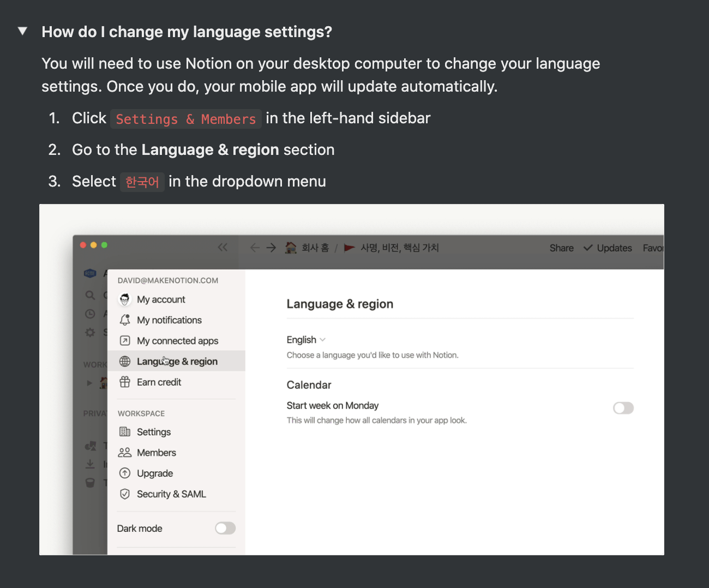Open My connected apps

click(176, 341)
